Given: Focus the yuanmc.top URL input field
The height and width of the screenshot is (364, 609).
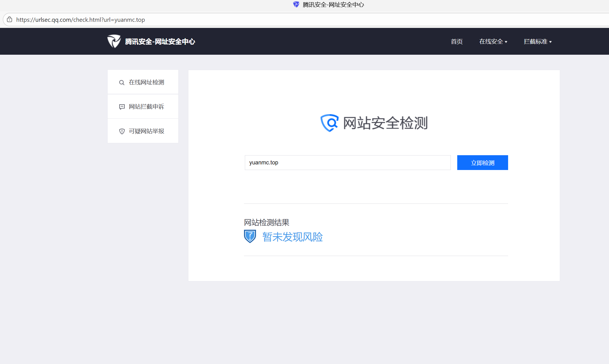Looking at the screenshot, I should coord(347,162).
